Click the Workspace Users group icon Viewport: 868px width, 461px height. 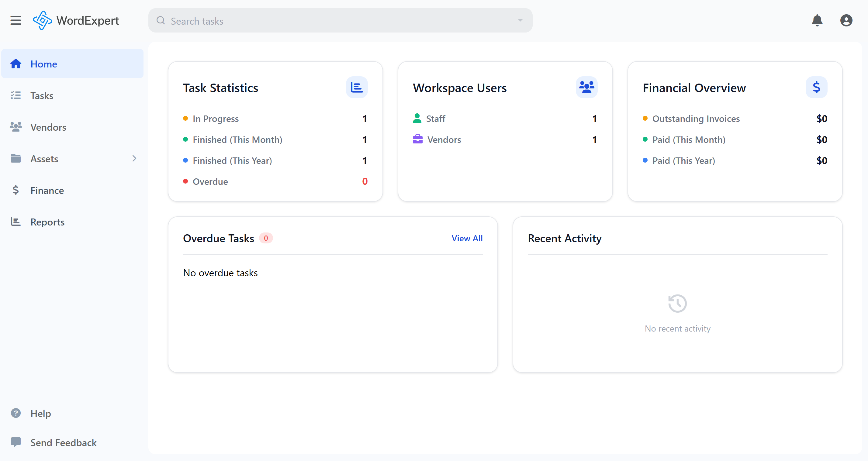point(586,87)
